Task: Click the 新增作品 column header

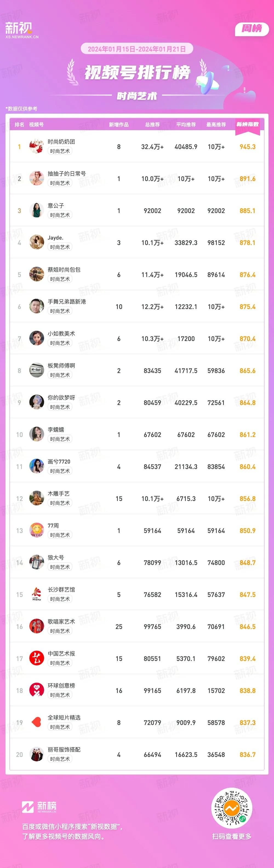Action: click(x=119, y=125)
